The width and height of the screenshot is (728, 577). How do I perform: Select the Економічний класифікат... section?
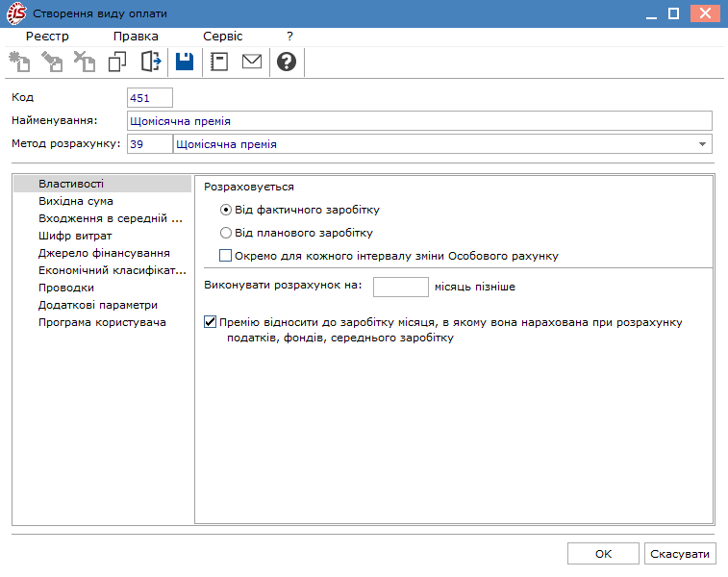102,270
